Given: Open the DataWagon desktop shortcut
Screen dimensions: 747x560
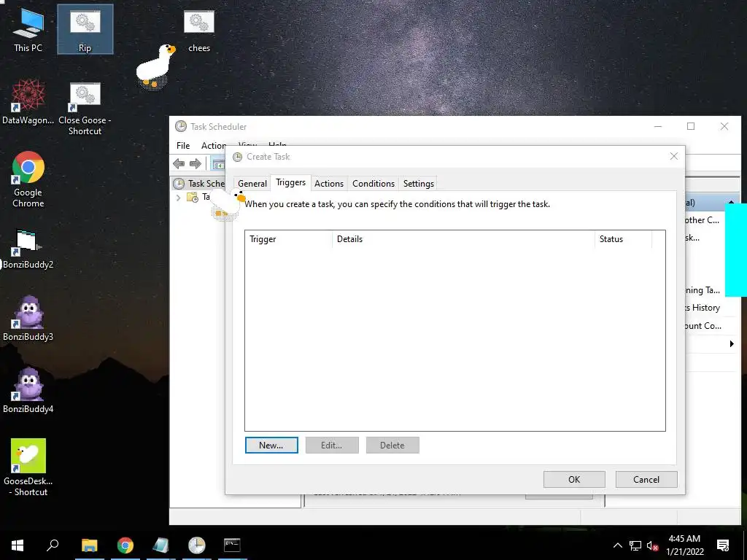Looking at the screenshot, I should 28,101.
